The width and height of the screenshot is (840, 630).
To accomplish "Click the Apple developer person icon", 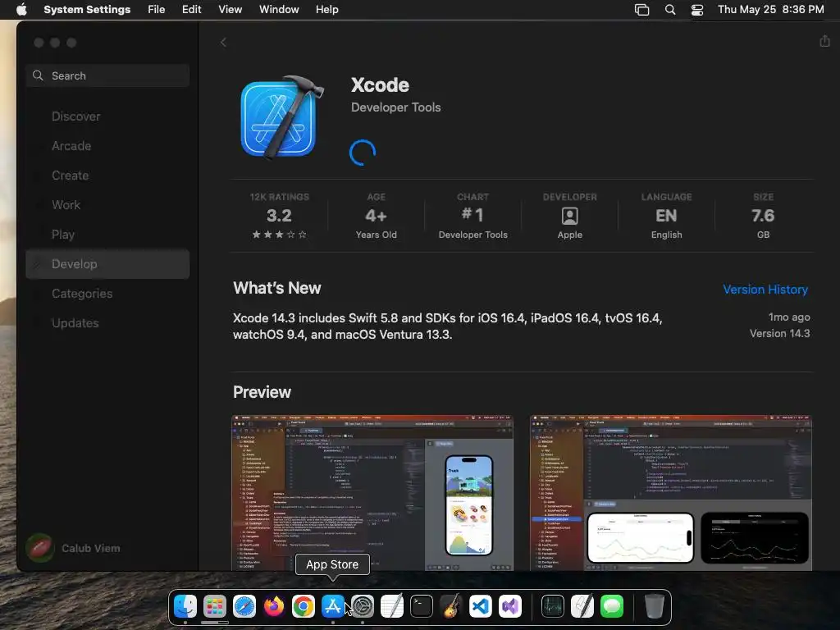I will [x=569, y=216].
